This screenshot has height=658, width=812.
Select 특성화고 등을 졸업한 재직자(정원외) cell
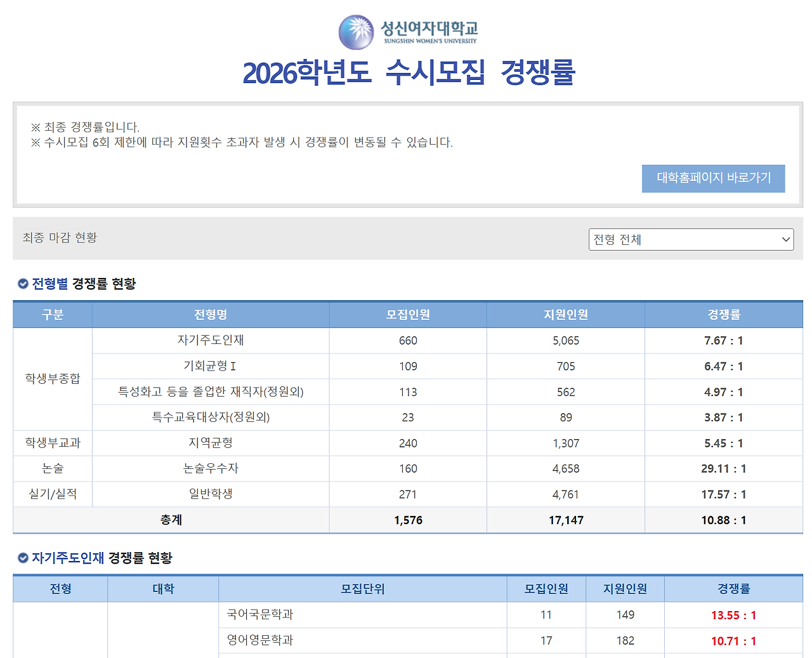pos(211,392)
